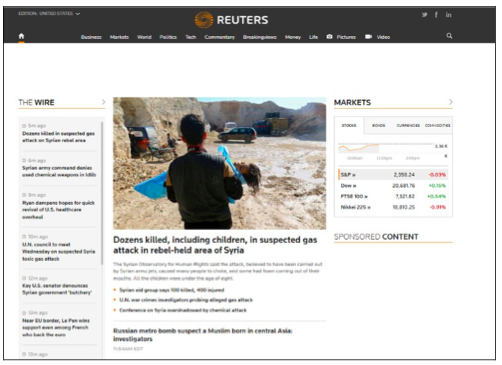Click The Wire panel scrollbar
502x365 pixels.
(102, 193)
